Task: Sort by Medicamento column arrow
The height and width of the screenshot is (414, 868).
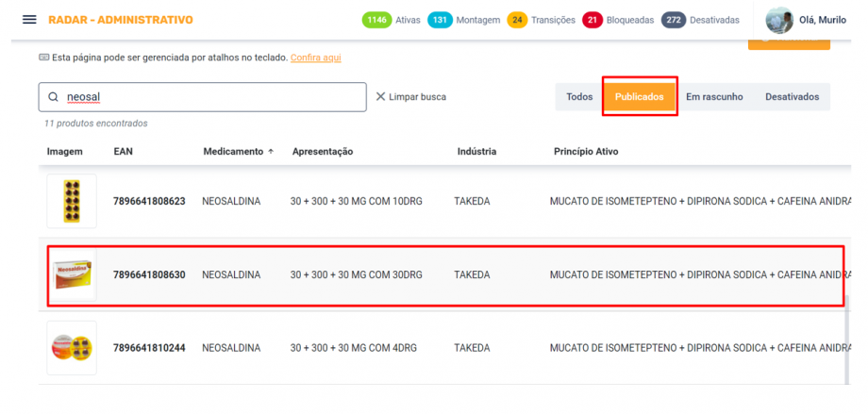Action: pos(272,151)
